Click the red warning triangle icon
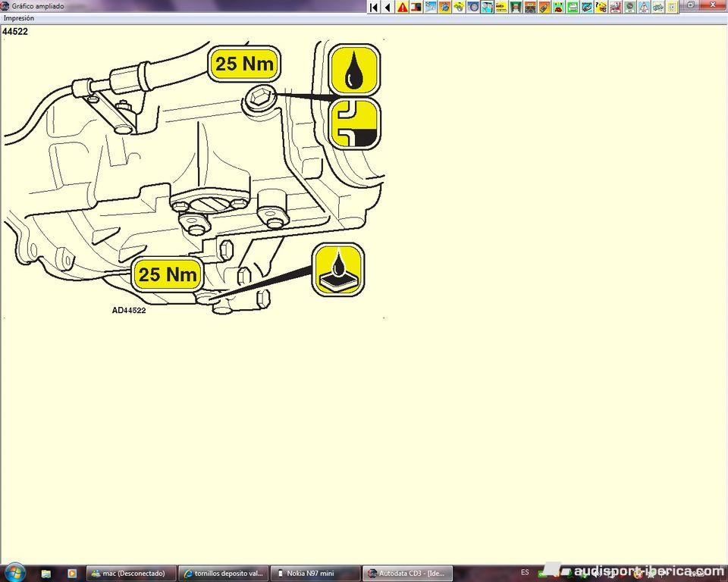 [x=402, y=7]
